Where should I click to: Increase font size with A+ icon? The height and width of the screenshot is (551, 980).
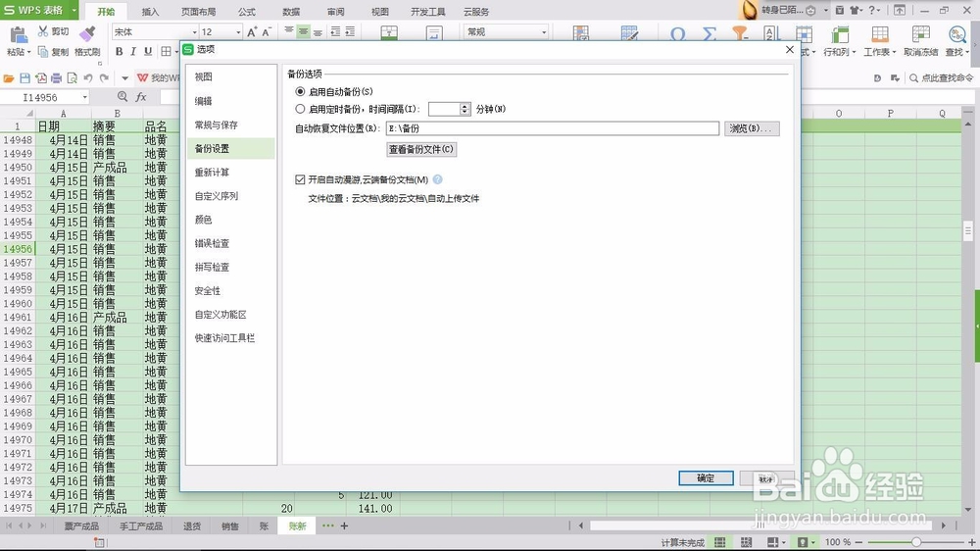[x=251, y=32]
